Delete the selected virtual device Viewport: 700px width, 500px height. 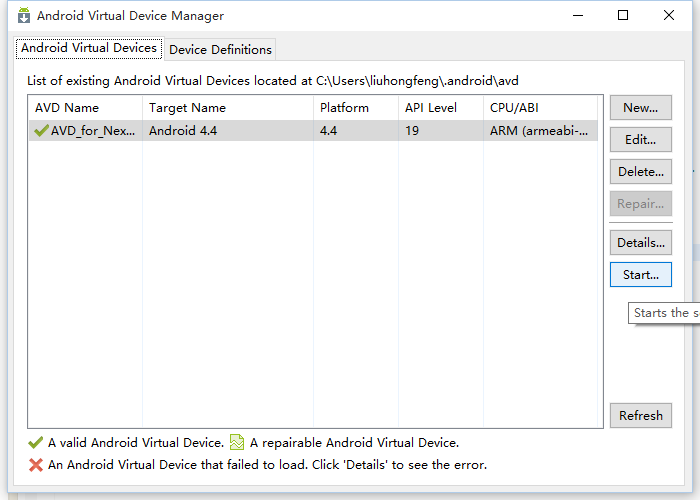(640, 172)
